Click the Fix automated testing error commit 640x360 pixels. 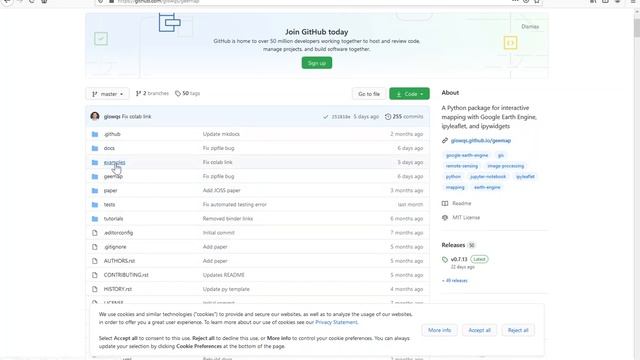(x=235, y=204)
